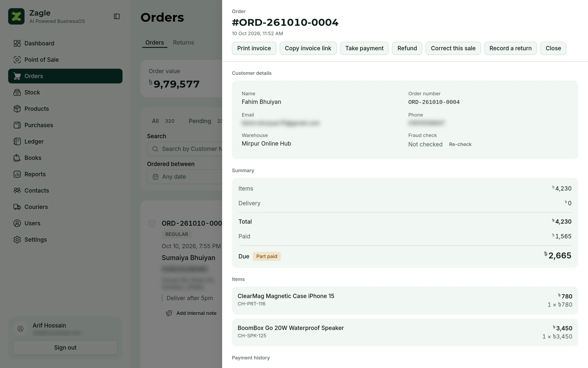Click the Purchases icon
The width and height of the screenshot is (588, 368).
[17, 125]
